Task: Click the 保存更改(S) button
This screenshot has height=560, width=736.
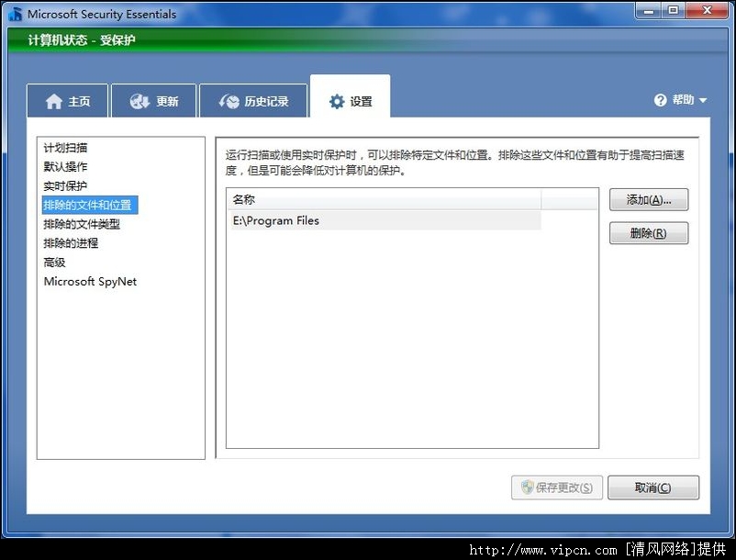Action: tap(557, 487)
